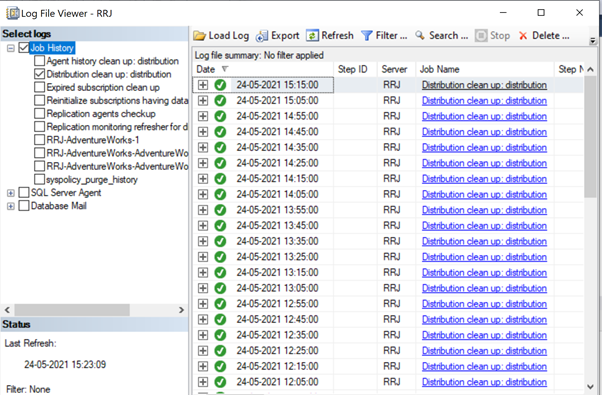Image resolution: width=602 pixels, height=395 pixels.
Task: Click the Export toolbar label
Action: pos(285,36)
